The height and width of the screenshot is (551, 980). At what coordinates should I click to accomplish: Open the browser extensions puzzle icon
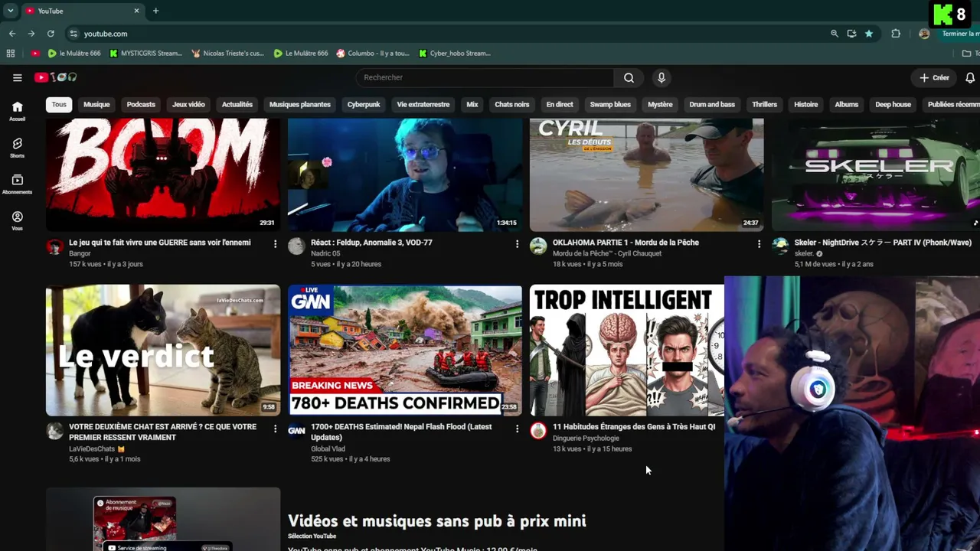[x=896, y=34]
